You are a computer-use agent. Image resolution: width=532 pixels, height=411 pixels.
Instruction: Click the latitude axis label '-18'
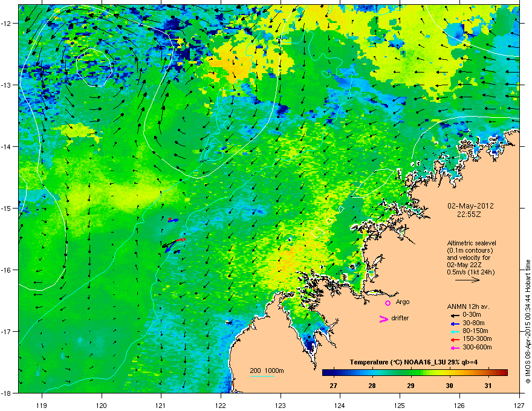6,393
